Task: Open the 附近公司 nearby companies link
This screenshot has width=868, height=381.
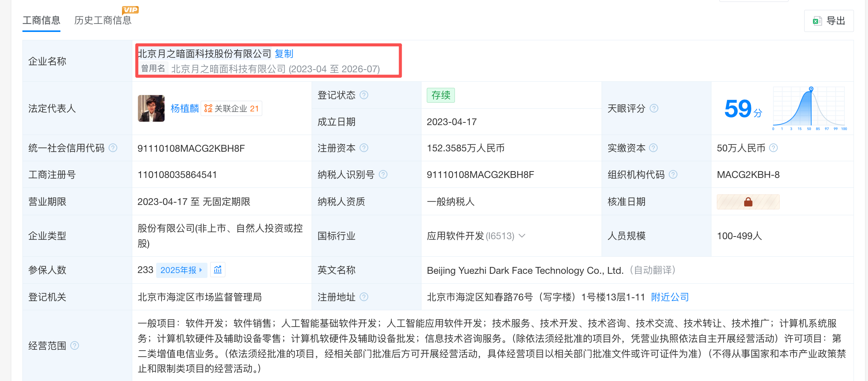Action: pos(670,297)
